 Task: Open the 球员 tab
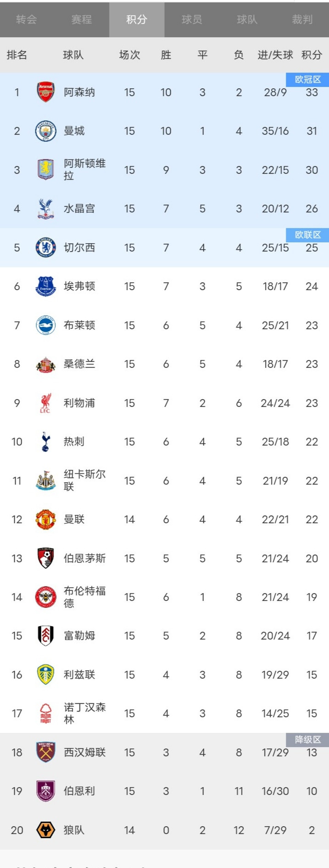point(192,19)
